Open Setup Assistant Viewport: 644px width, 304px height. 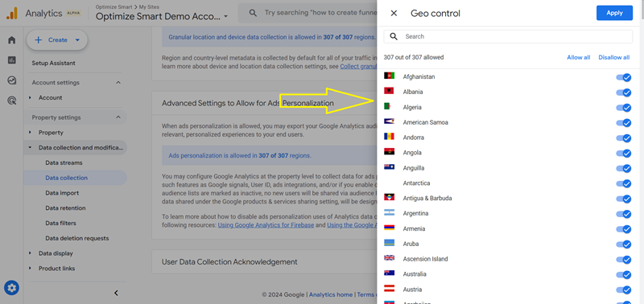(x=53, y=64)
